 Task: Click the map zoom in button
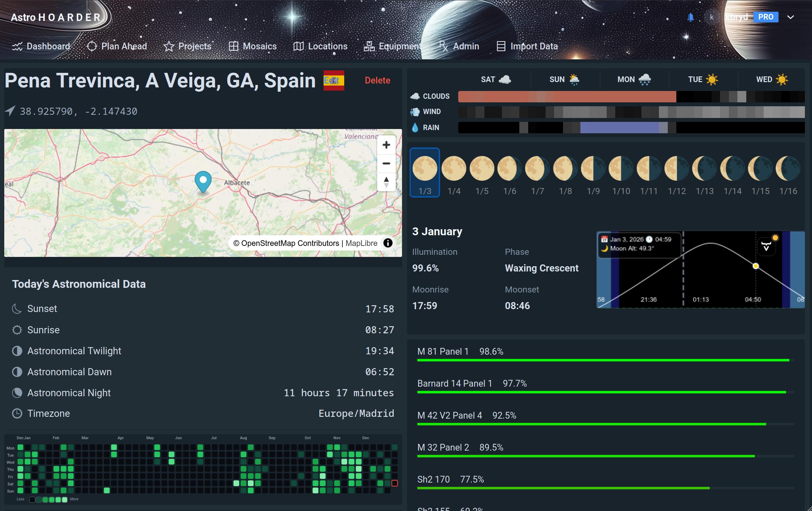point(386,145)
